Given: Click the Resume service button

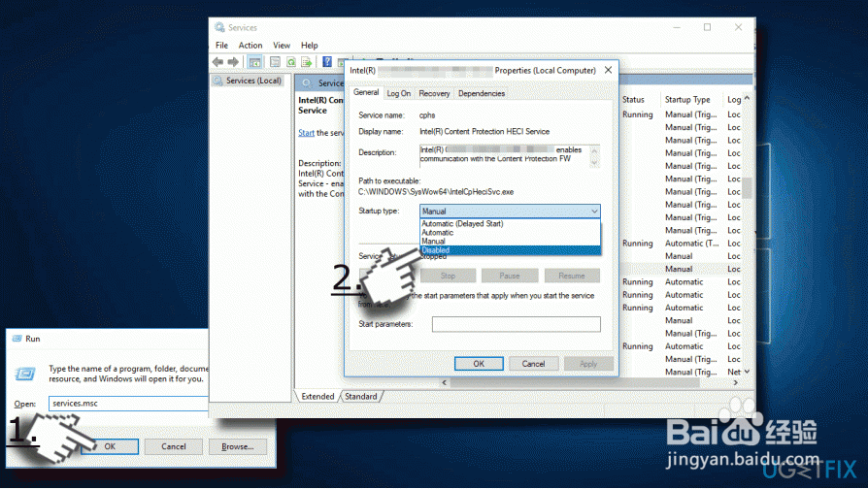Looking at the screenshot, I should pos(571,276).
